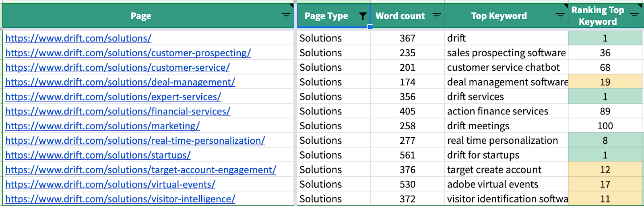Open the Word count column filter
Image resolution: width=644 pixels, height=206 pixels.
pyautogui.click(x=437, y=16)
